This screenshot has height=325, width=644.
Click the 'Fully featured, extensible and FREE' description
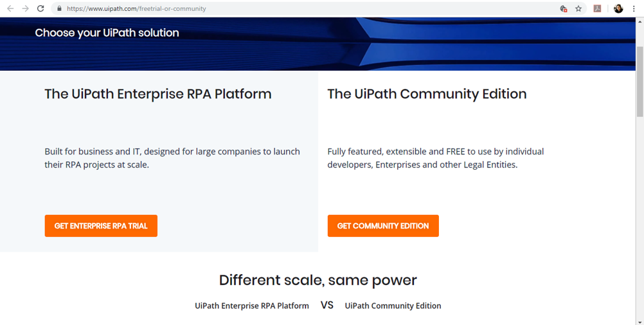click(x=435, y=158)
